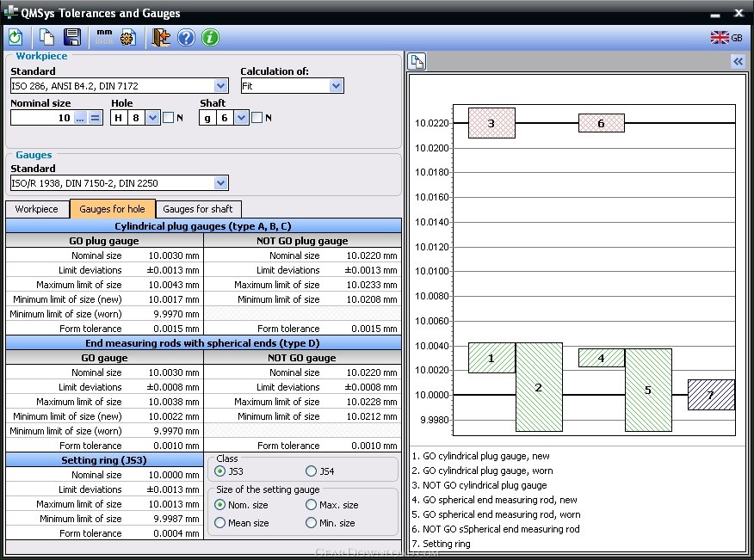
Task: Select the JS3 class radio button
Action: [x=219, y=471]
